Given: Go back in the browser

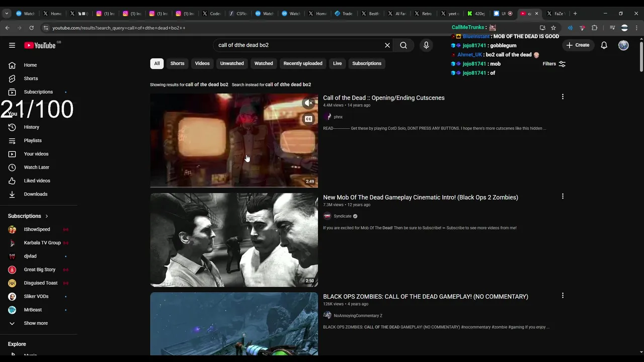Looking at the screenshot, I should tap(7, 28).
